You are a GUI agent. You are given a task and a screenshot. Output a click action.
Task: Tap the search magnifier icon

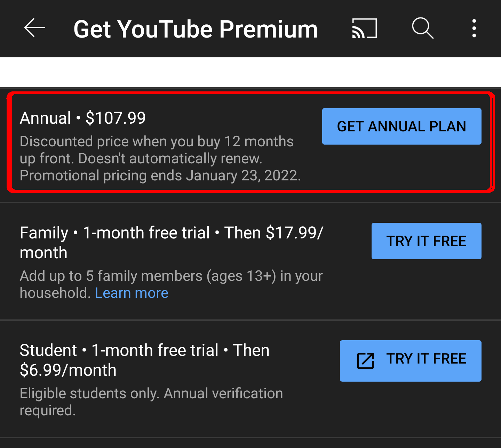(x=423, y=28)
